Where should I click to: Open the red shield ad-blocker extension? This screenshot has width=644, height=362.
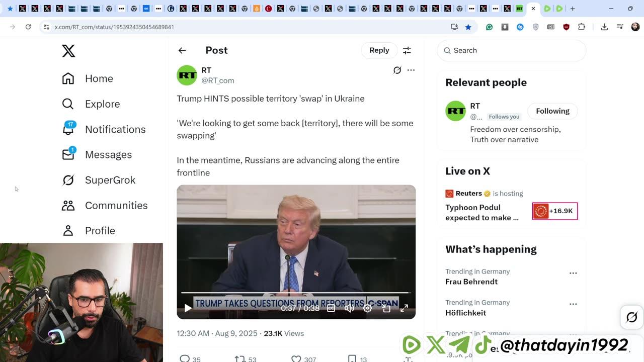(566, 27)
